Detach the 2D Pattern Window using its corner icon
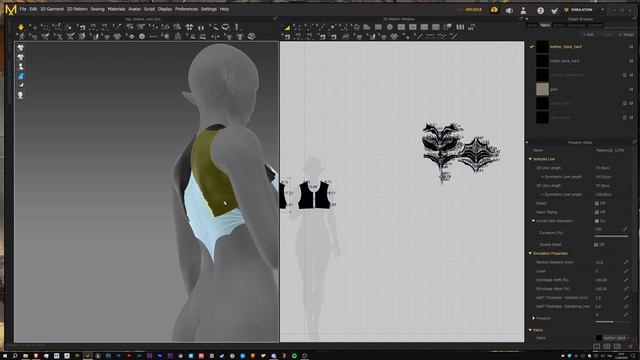 520,19
